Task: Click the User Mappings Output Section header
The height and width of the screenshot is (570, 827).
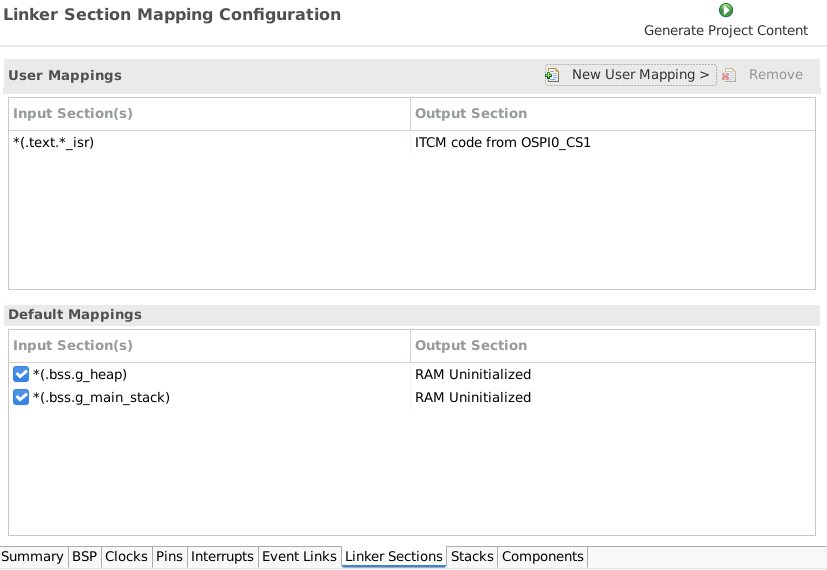Action: tap(471, 114)
